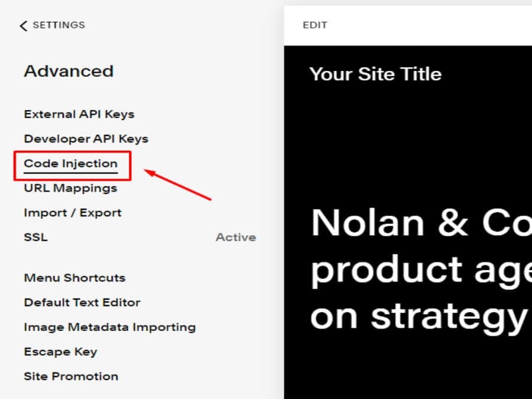532x399 pixels.
Task: Open Image Metadata Importing
Action: pyautogui.click(x=109, y=327)
